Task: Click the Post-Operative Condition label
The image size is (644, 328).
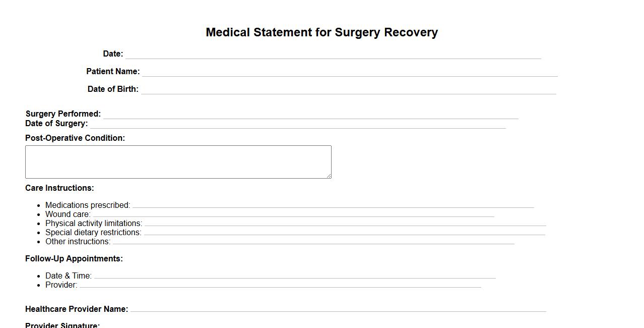Action: pyautogui.click(x=76, y=138)
